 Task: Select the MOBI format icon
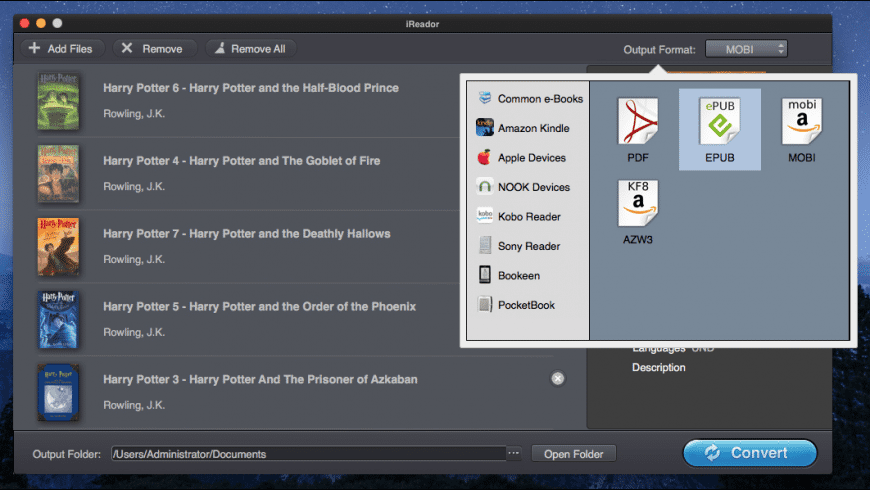[802, 121]
